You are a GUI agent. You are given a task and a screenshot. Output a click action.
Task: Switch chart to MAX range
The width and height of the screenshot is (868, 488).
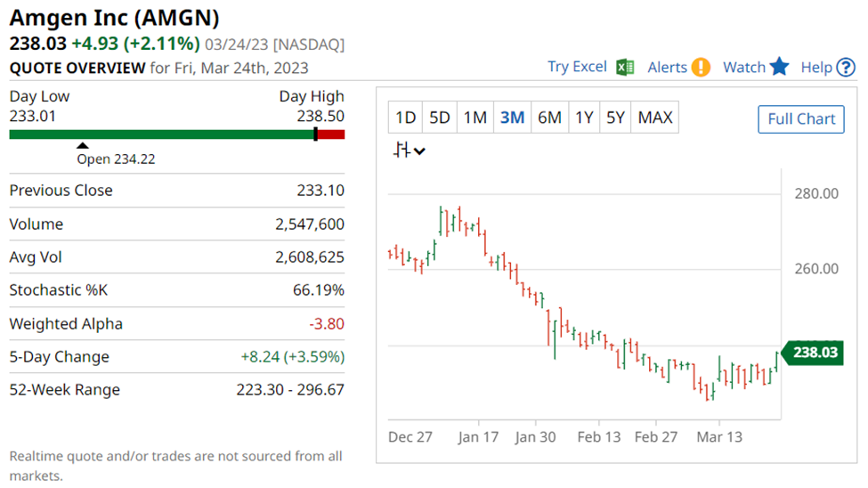pos(655,118)
